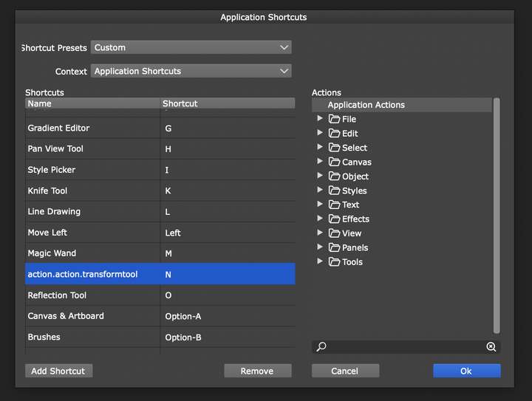Image resolution: width=532 pixels, height=401 pixels.
Task: Click the Tools folder icon
Action: [334, 261]
